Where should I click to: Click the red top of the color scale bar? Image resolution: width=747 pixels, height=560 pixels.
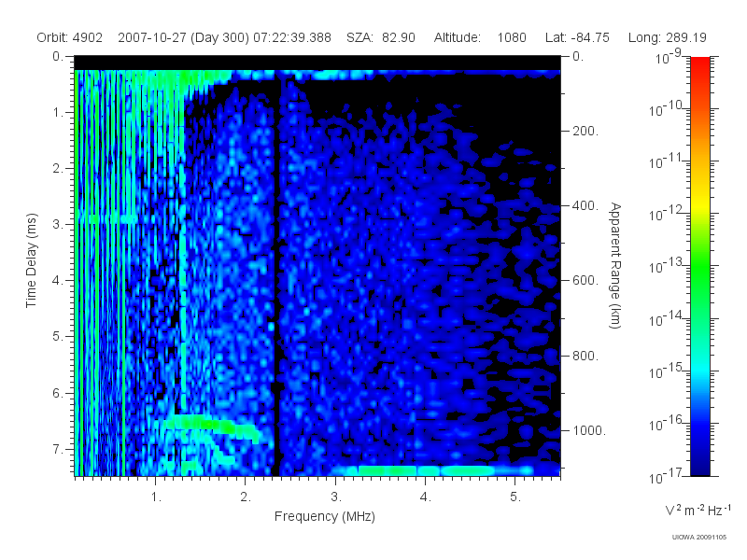[699, 64]
